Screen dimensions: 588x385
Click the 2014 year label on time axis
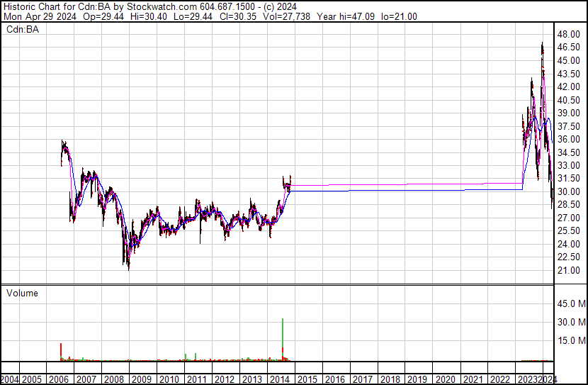[x=279, y=379]
